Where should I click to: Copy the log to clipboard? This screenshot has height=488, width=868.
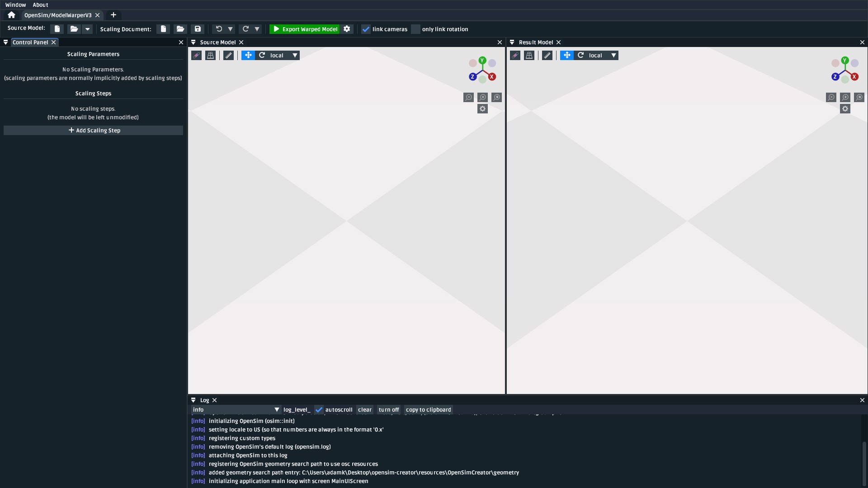pos(429,409)
